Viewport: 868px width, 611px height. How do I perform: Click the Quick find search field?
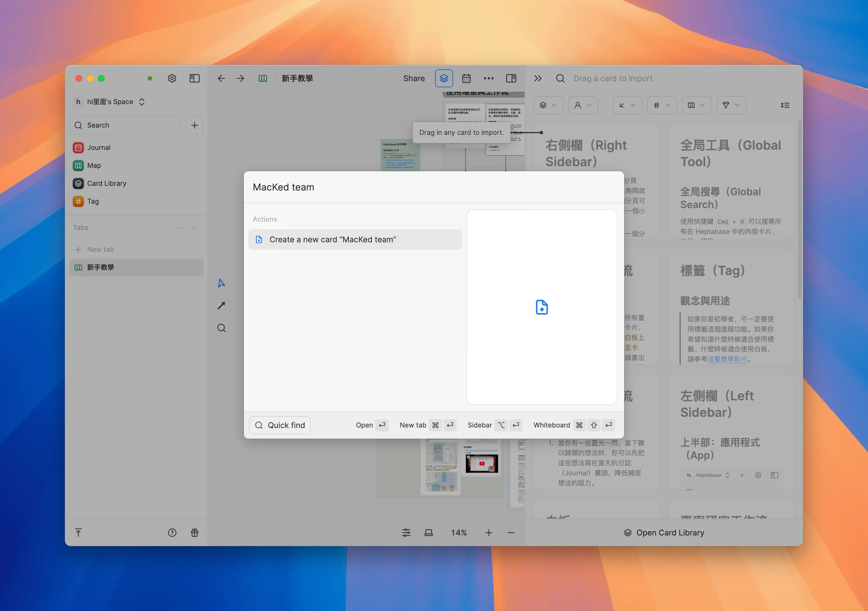click(280, 425)
